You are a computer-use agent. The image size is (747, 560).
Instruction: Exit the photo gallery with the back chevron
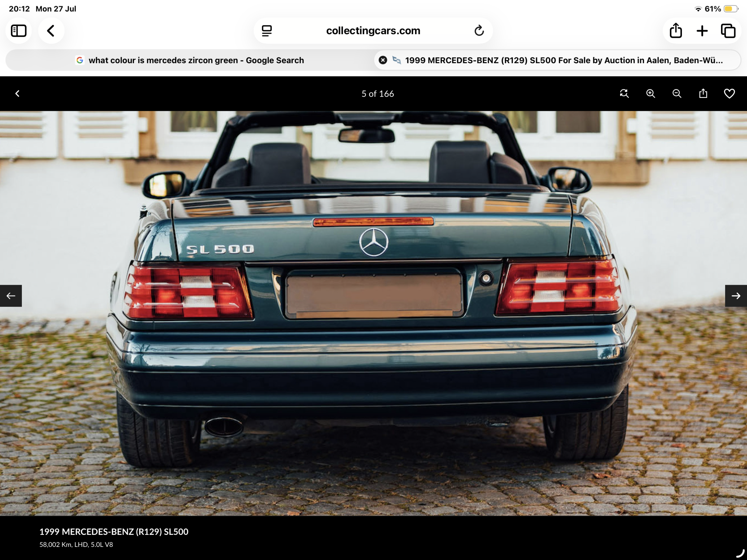(x=17, y=94)
